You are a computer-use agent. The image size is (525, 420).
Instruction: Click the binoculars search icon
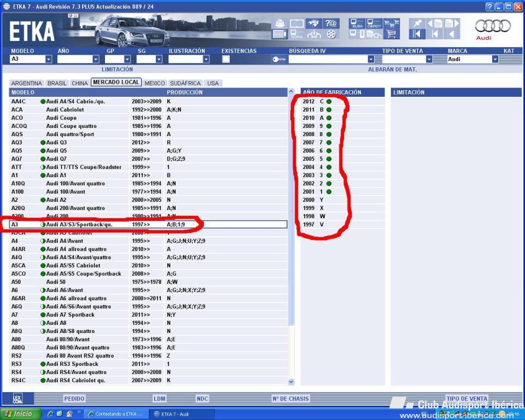pos(314,24)
